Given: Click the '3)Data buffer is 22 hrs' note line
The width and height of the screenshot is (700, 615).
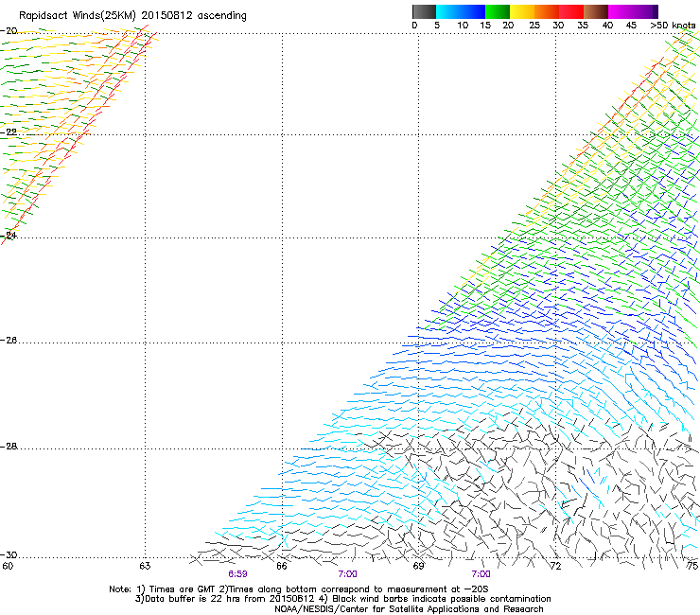Looking at the screenshot, I should (x=342, y=599).
